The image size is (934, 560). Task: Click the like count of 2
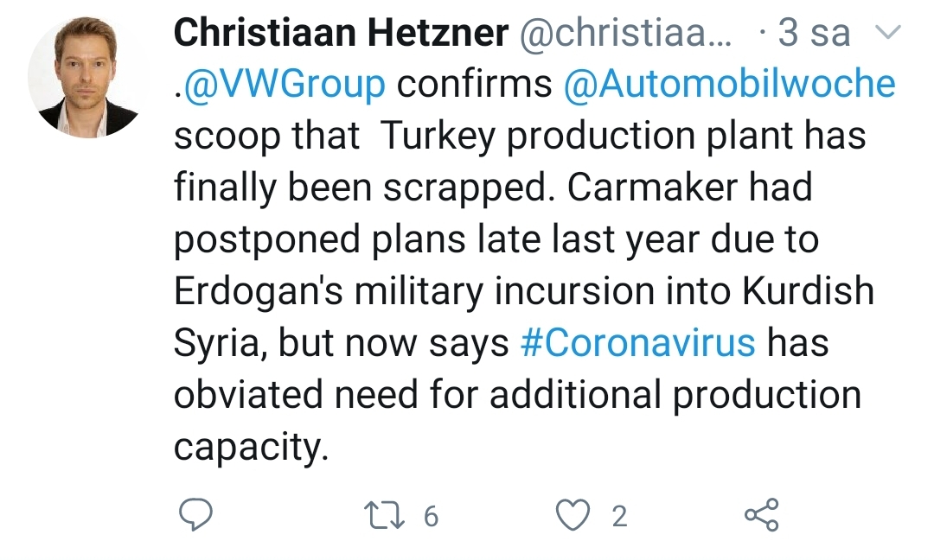619,517
